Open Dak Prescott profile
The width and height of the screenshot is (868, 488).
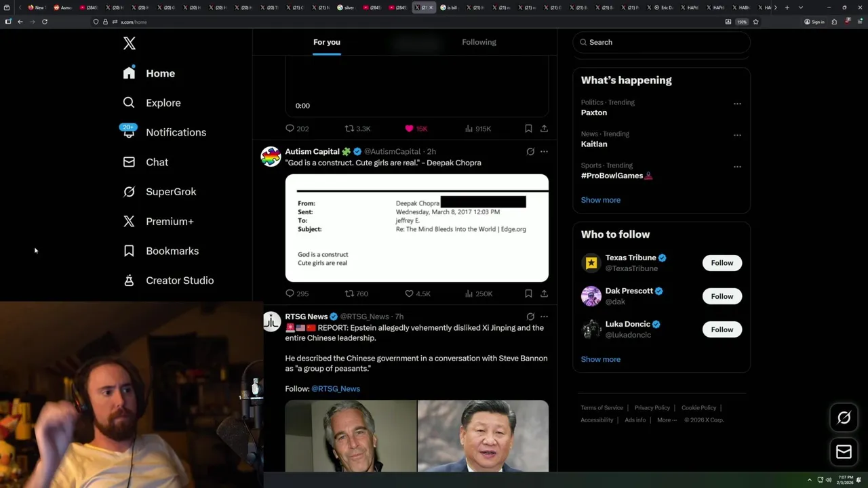pyautogui.click(x=629, y=291)
